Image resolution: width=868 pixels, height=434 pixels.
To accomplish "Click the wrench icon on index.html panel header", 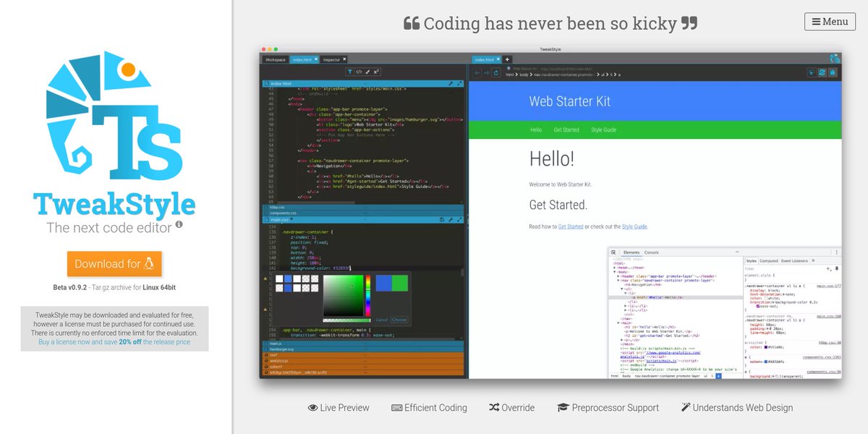I will pyautogui.click(x=451, y=83).
